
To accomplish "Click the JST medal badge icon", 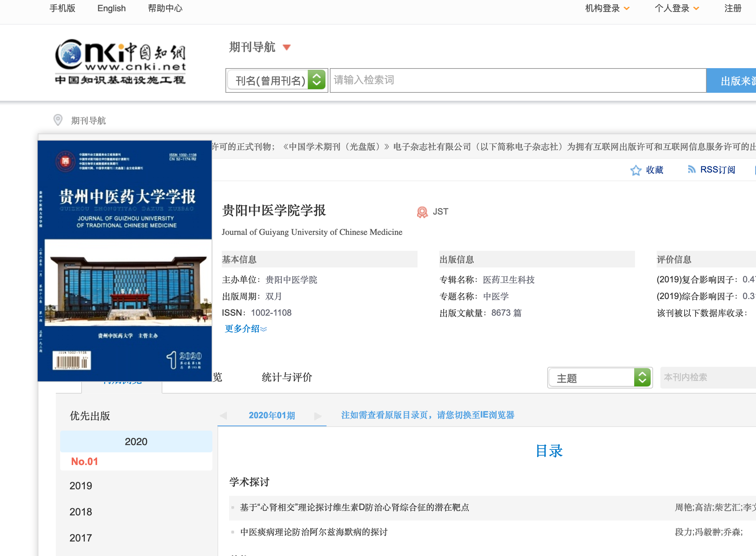I will 422,212.
